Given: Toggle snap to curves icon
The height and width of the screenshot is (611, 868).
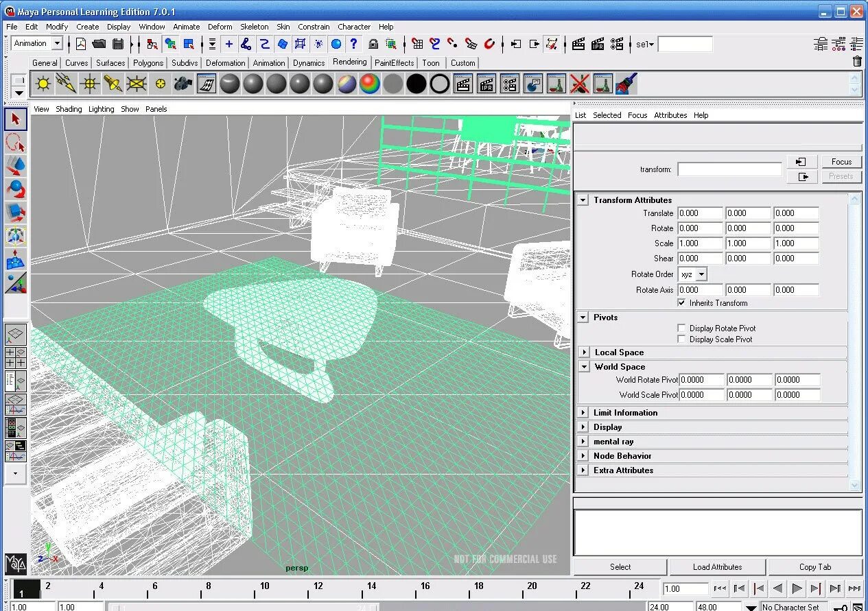Looking at the screenshot, I should tap(435, 44).
